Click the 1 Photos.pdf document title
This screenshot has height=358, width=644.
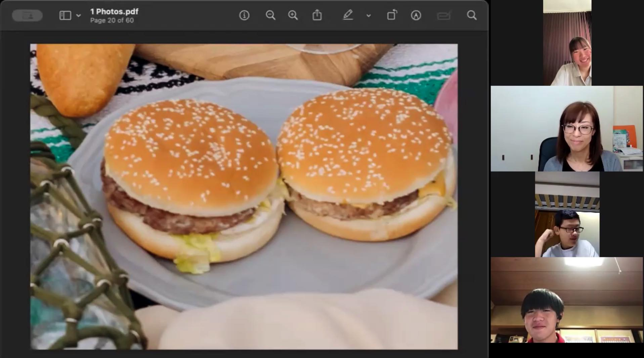(114, 11)
